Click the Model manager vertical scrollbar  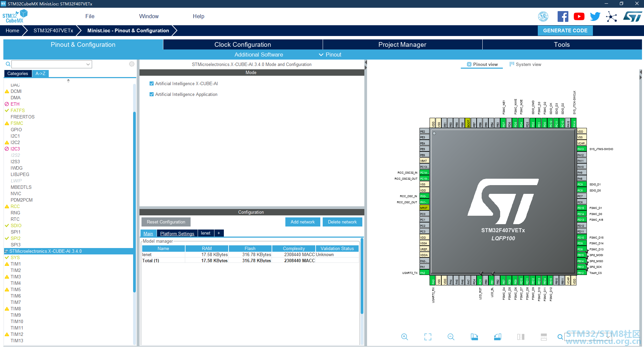click(x=362, y=276)
